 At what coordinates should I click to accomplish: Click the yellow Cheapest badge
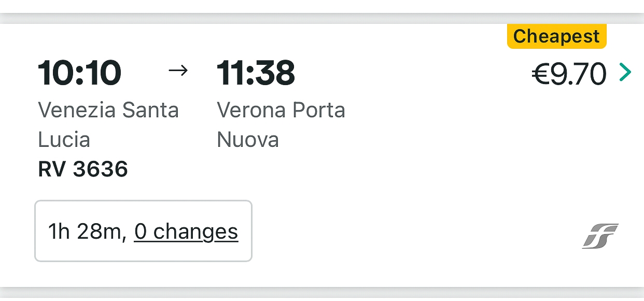click(556, 37)
